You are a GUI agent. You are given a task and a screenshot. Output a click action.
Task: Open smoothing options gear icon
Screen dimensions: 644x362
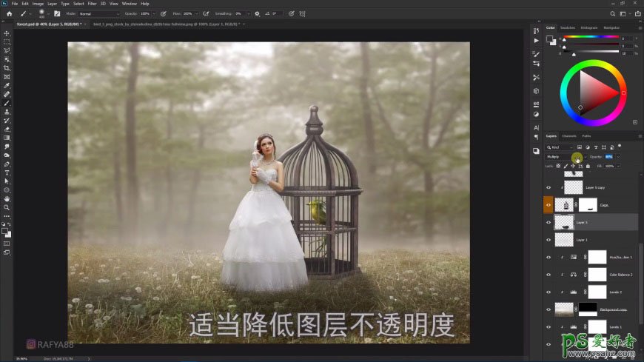(x=257, y=13)
